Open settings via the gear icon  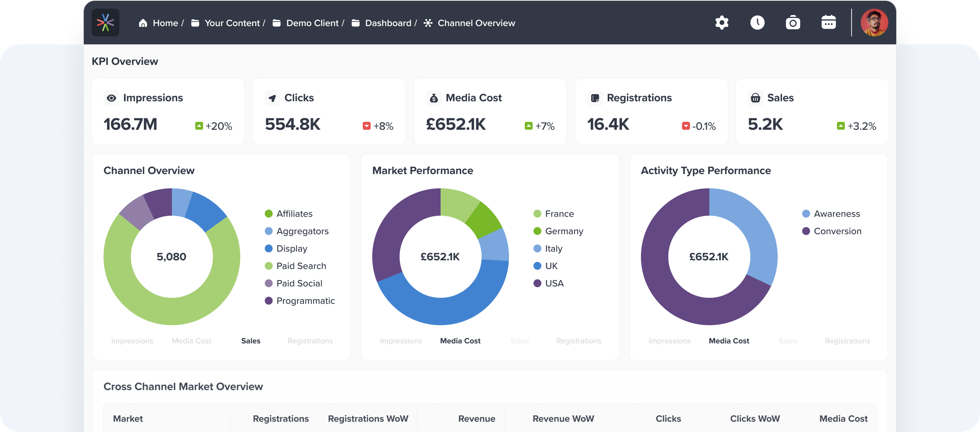(x=722, y=23)
